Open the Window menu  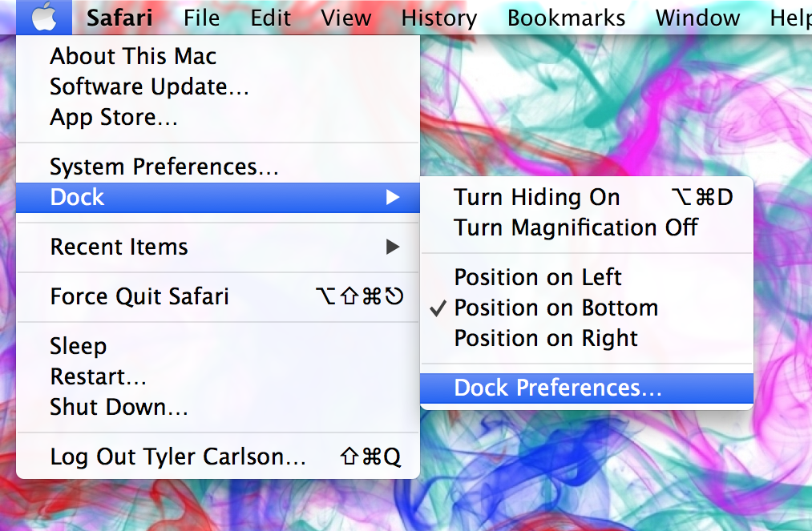[697, 17]
